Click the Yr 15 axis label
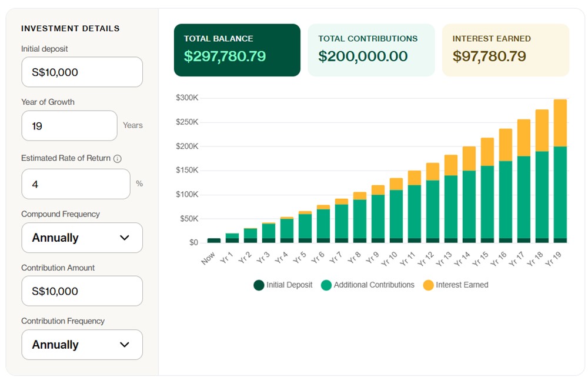This screenshot has width=588, height=377. point(480,259)
